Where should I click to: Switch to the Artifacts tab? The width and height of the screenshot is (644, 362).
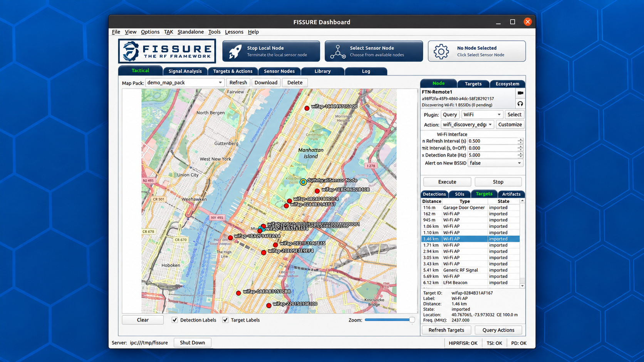click(511, 194)
